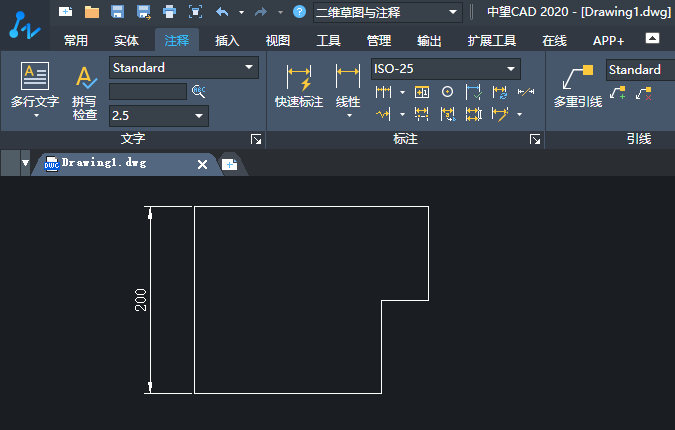Screen dimensions: 675x430
Task: Expand the undo history dropdown arrow
Action: [x=242, y=12]
